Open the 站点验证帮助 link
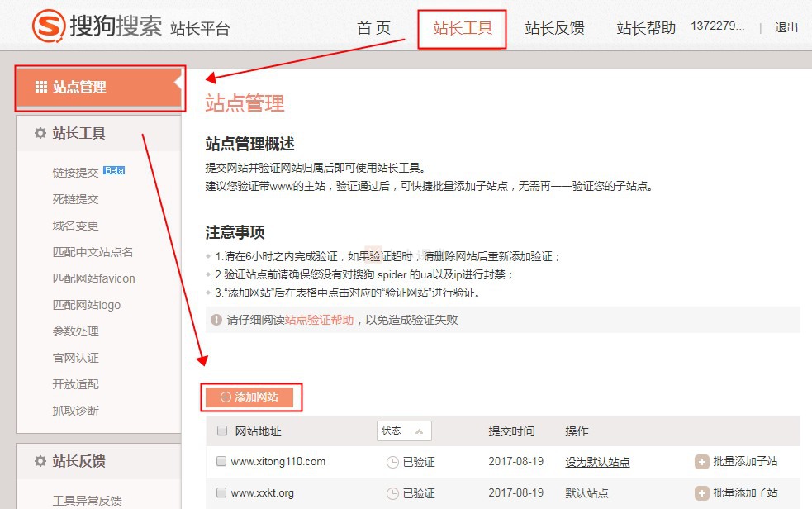812x509 pixels. tap(319, 320)
